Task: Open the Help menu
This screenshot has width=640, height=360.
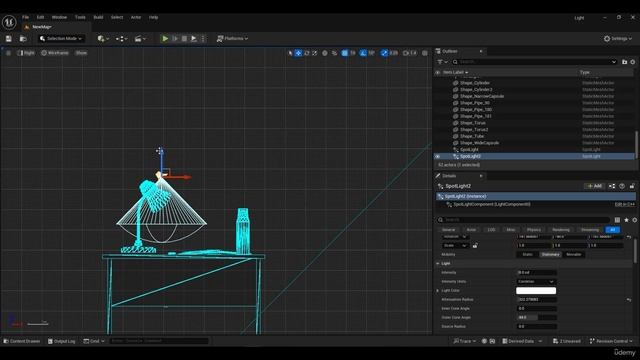Action: pos(153,17)
